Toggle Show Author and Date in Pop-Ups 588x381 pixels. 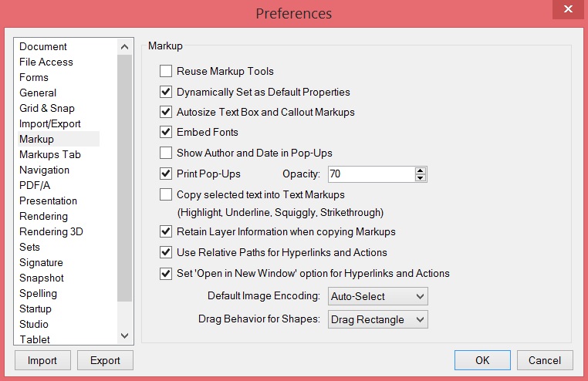click(x=166, y=153)
